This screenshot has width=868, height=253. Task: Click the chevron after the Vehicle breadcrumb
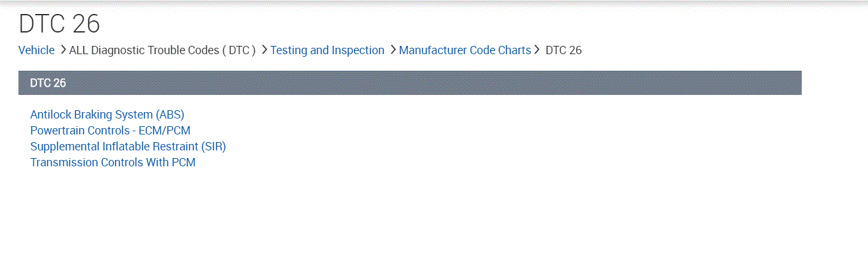[x=63, y=50]
